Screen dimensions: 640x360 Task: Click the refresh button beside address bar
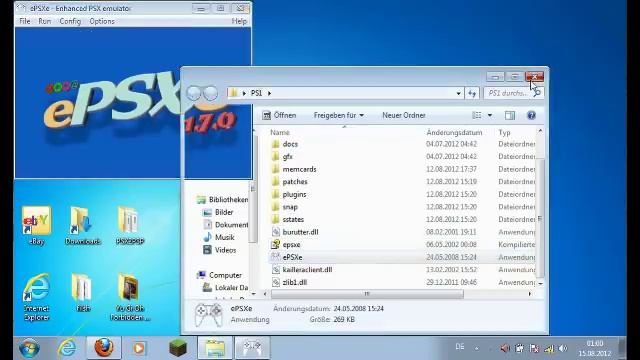[472, 93]
